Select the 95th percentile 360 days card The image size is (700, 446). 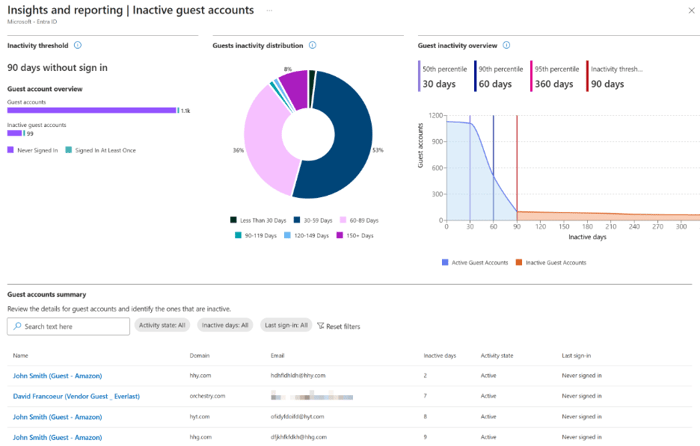(x=556, y=76)
